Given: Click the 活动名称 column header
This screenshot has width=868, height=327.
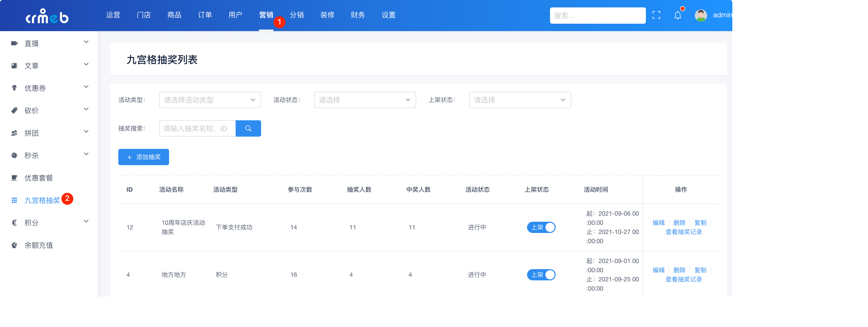Looking at the screenshot, I should 172,190.
